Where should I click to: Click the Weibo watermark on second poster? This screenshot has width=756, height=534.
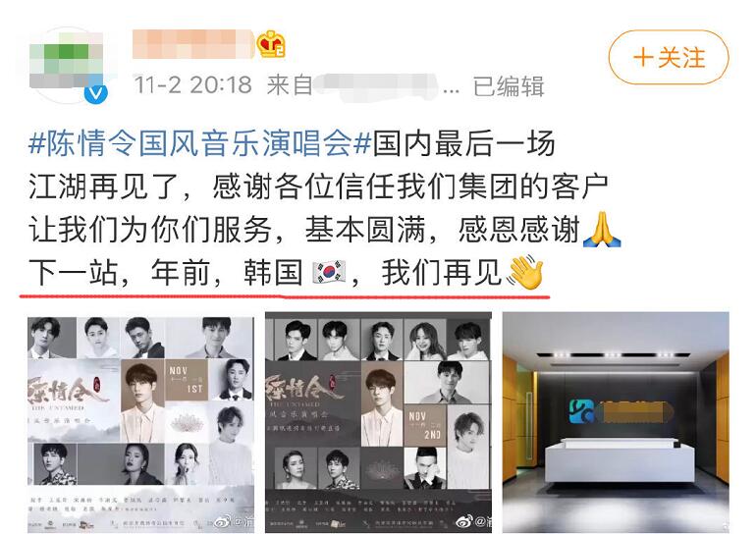tap(473, 521)
